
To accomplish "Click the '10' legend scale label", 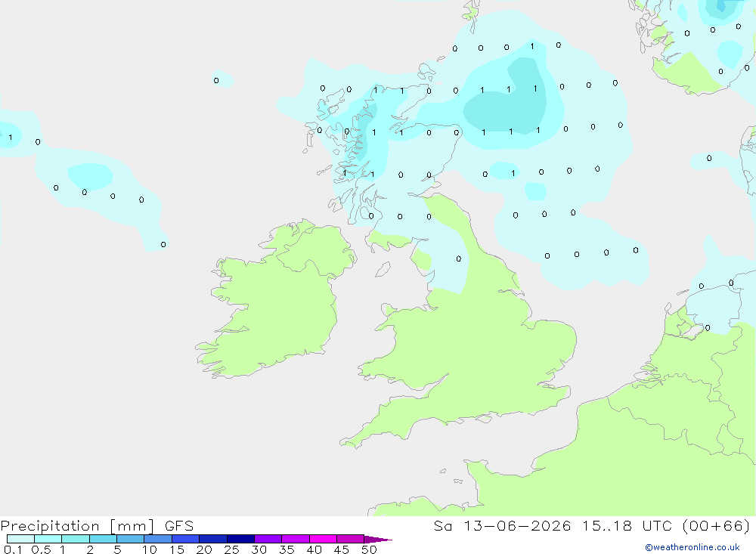I will 150,549.
